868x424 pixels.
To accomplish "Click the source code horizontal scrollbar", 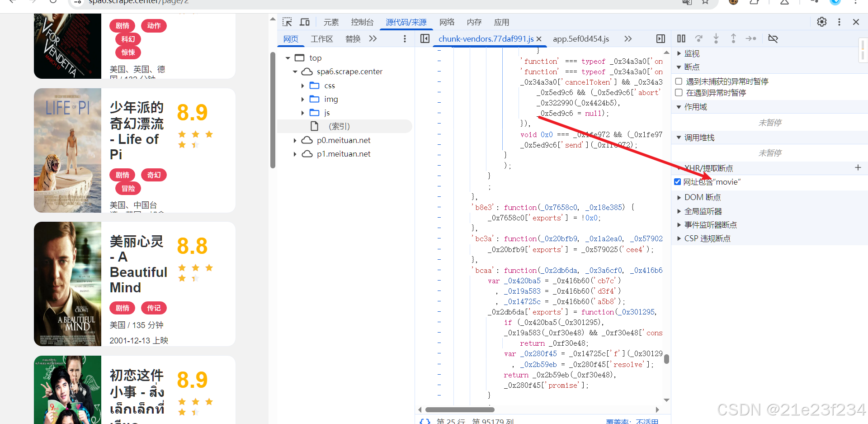I will (460, 410).
